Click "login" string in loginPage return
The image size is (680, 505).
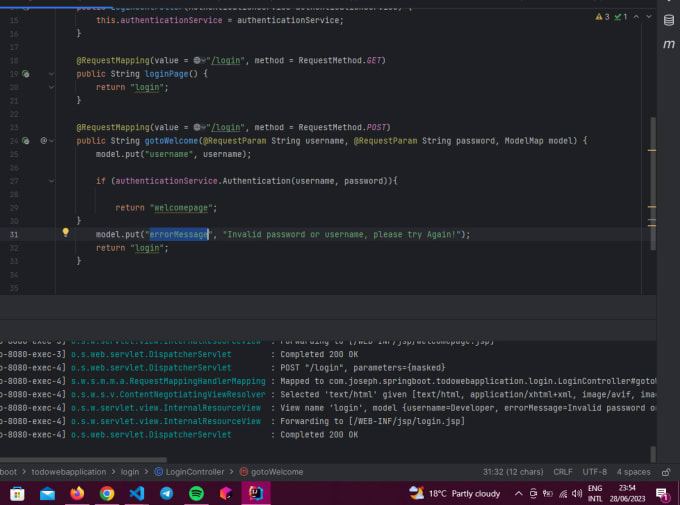(147, 87)
